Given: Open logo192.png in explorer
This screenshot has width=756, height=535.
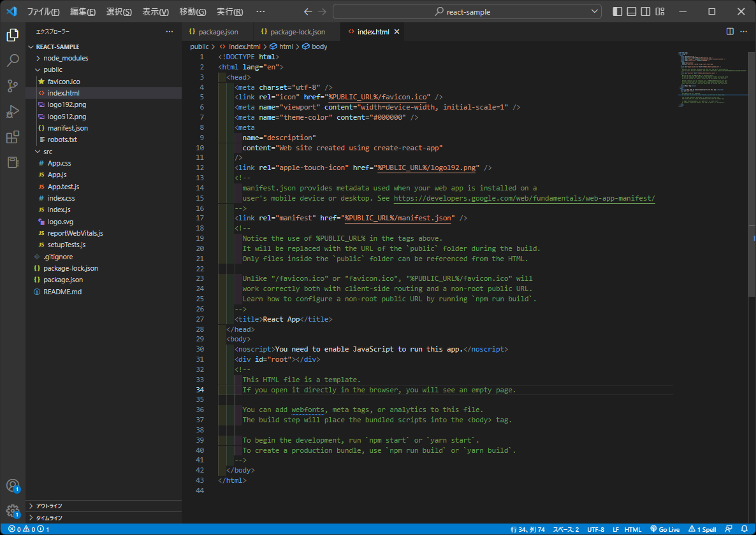Looking at the screenshot, I should point(104,104).
